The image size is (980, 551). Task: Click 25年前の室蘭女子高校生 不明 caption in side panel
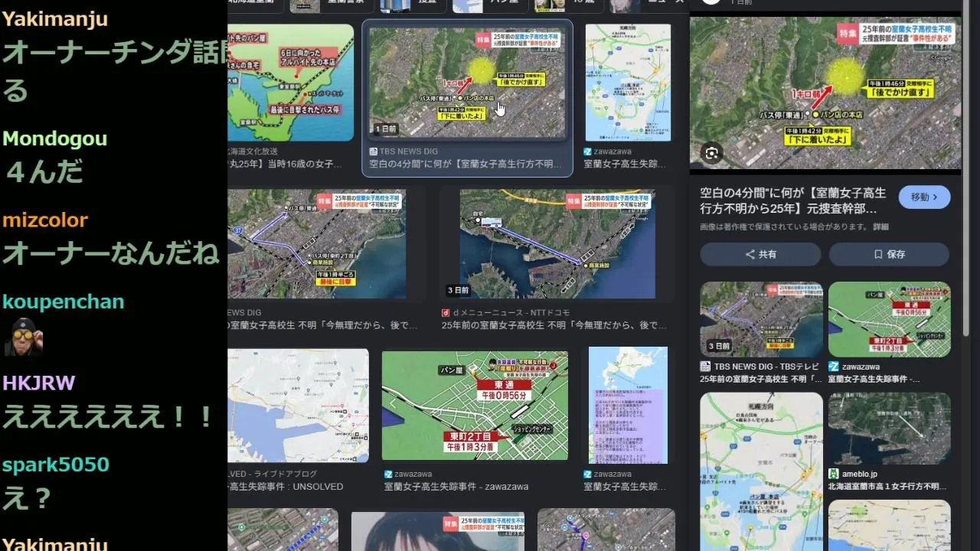(x=761, y=379)
